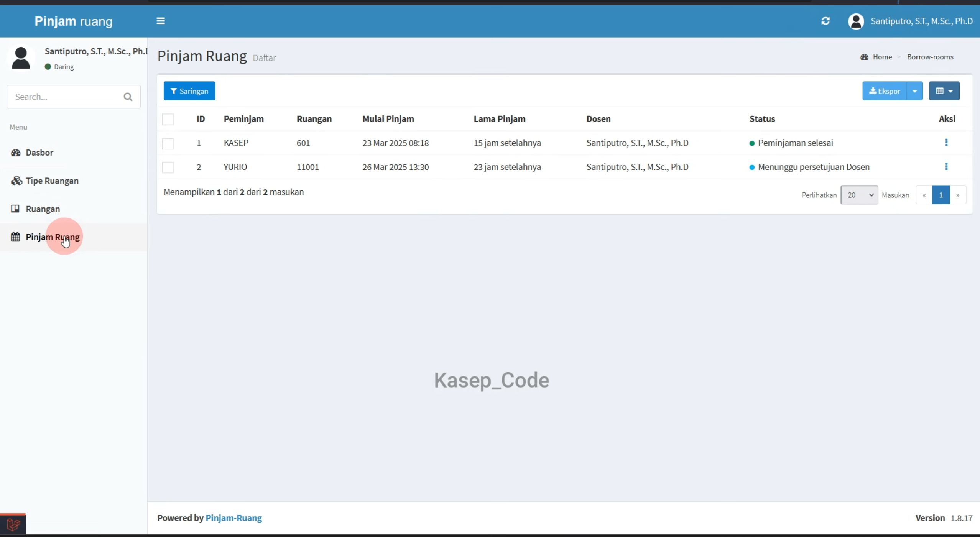Open Ruangan menu item
The image size is (980, 537).
tap(74, 209)
